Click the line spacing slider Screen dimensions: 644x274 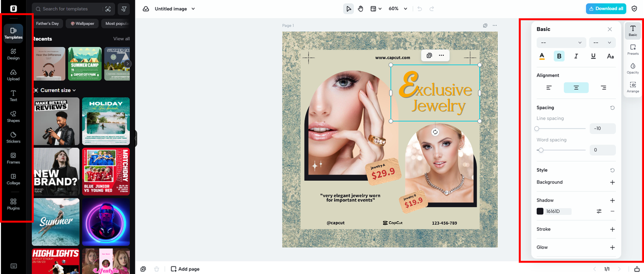[x=560, y=129]
